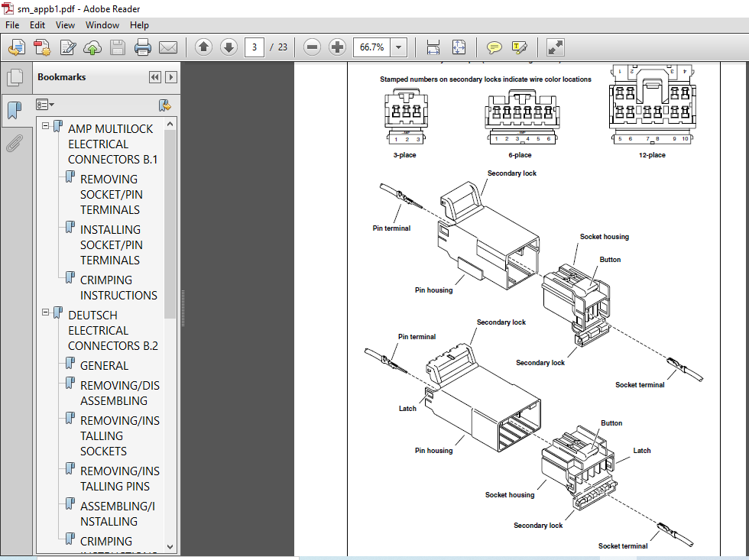Select REMOVING/INSTALLING SOCKETS bookmark
Screen dimensions: 749x560
click(120, 436)
